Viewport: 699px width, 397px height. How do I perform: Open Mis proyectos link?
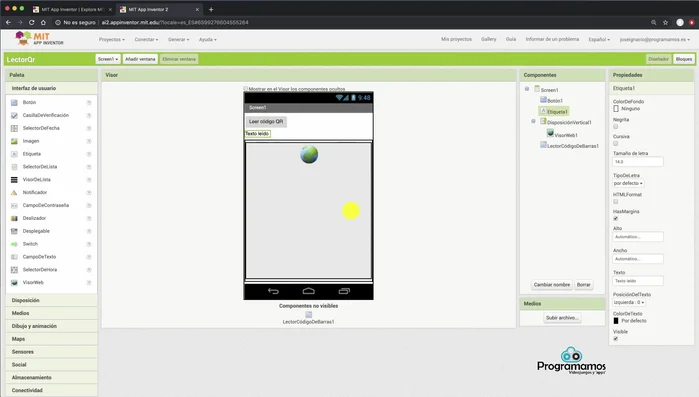pos(456,39)
